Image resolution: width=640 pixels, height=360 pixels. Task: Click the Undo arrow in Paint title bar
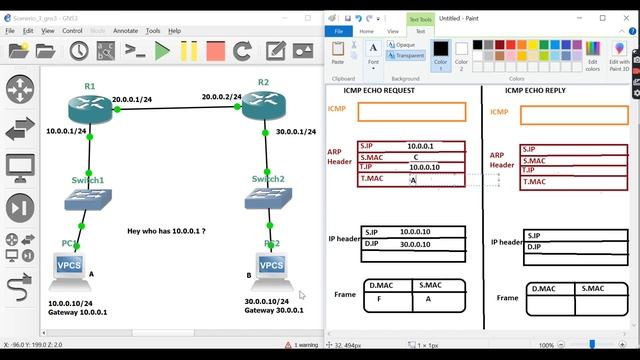(358, 18)
